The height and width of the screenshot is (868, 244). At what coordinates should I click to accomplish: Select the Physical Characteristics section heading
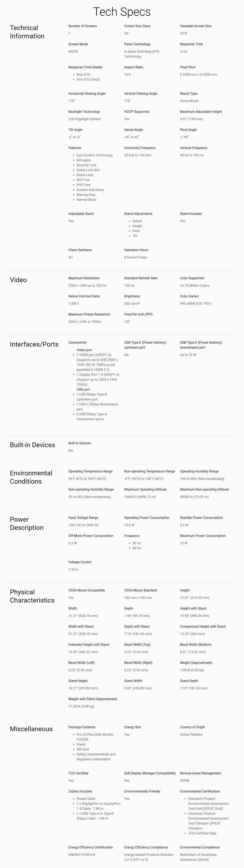tap(32, 596)
